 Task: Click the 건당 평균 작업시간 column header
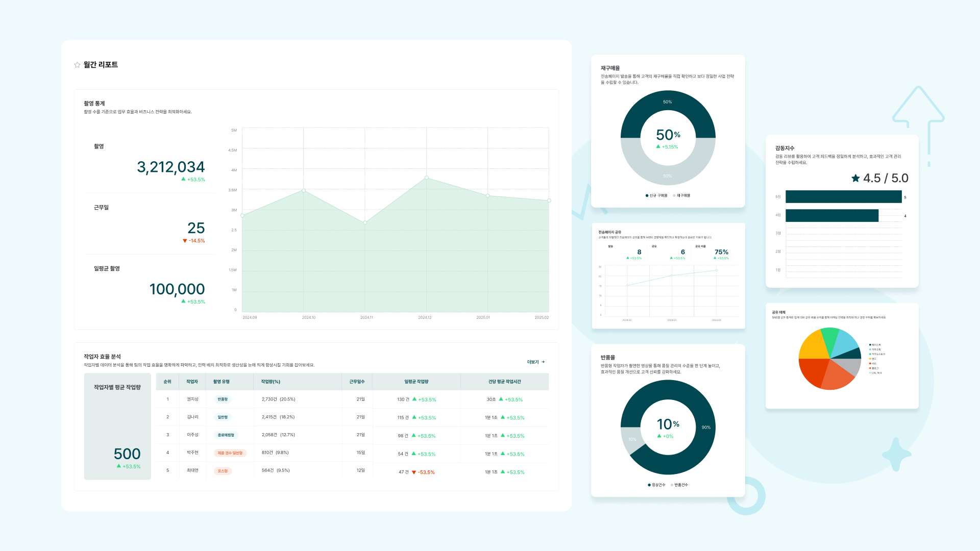[504, 382]
